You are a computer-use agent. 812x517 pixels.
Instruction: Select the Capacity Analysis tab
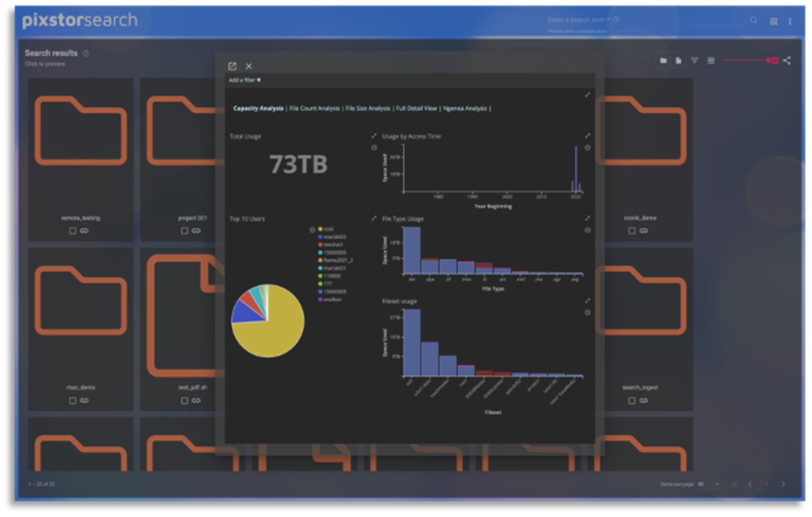pyautogui.click(x=258, y=108)
